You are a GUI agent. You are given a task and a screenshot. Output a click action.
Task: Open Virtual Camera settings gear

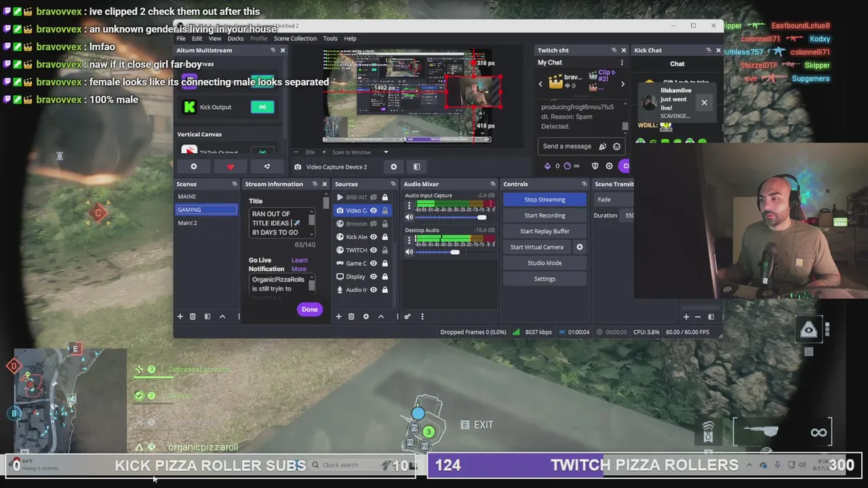[580, 247]
